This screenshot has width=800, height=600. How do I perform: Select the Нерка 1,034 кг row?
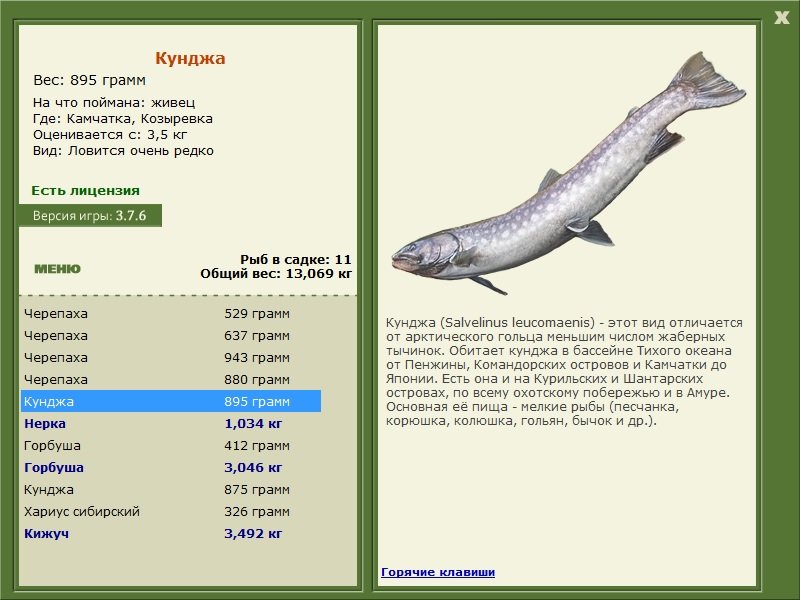point(171,423)
